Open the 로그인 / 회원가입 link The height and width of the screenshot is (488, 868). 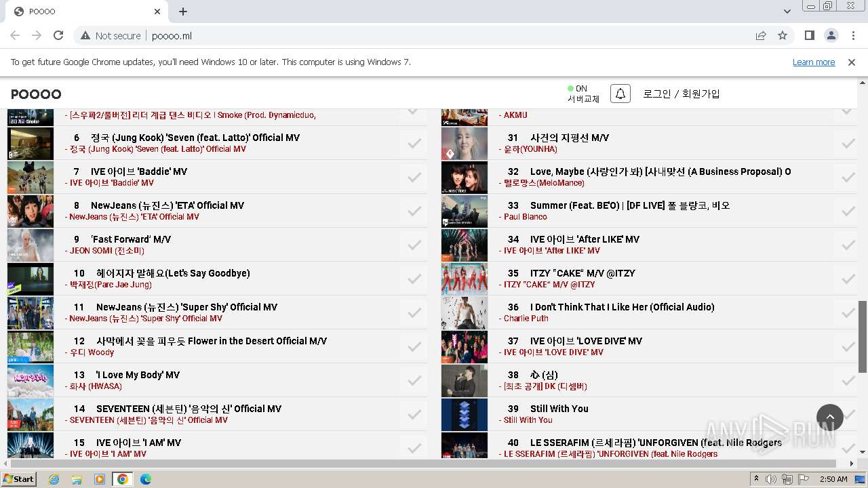(x=682, y=94)
